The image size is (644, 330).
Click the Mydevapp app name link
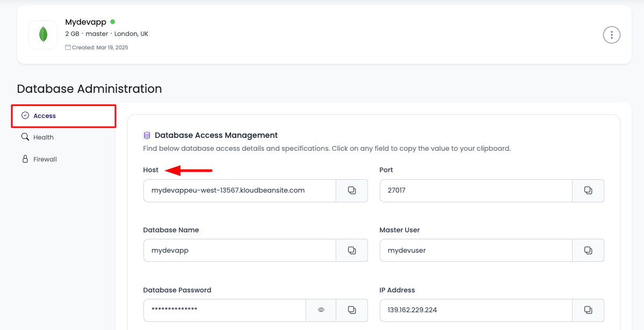coord(85,22)
